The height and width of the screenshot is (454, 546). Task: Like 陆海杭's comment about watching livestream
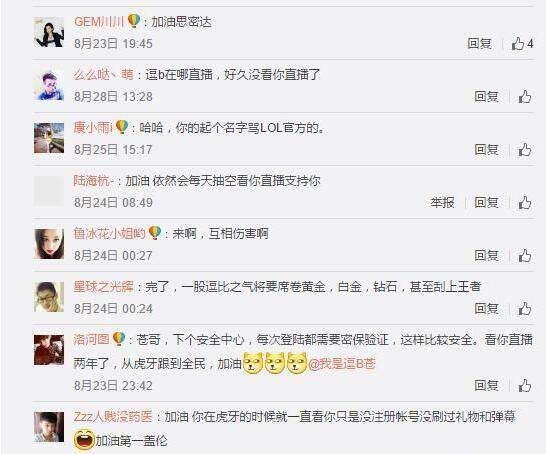525,202
